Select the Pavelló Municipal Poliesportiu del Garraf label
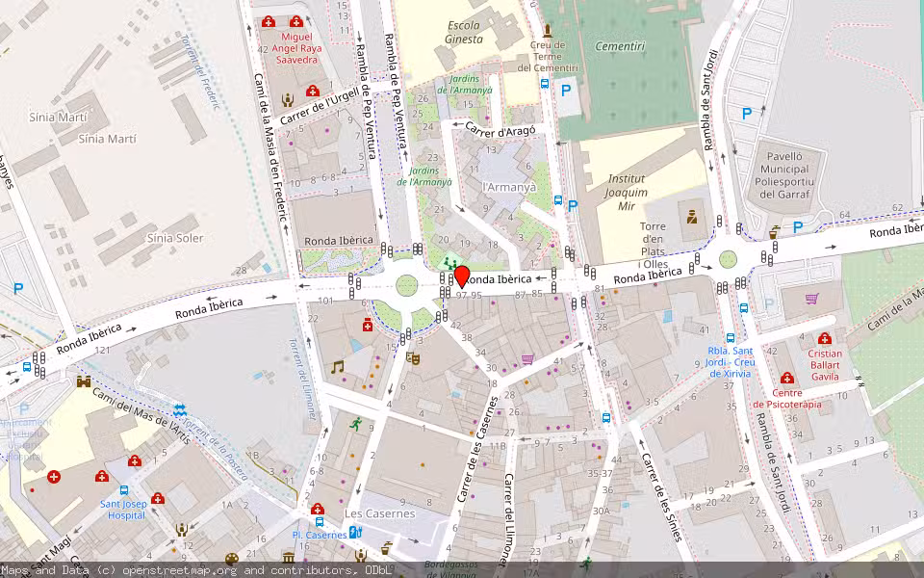The image size is (924, 578). [784, 175]
